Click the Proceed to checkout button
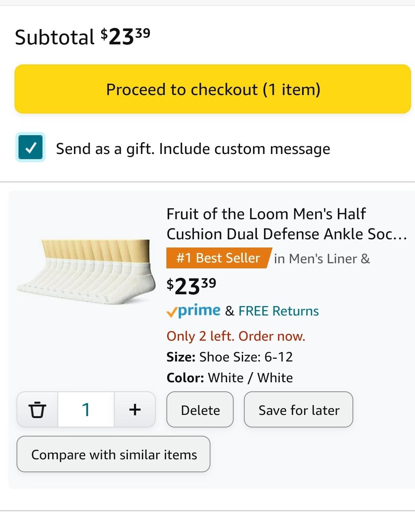 [213, 89]
